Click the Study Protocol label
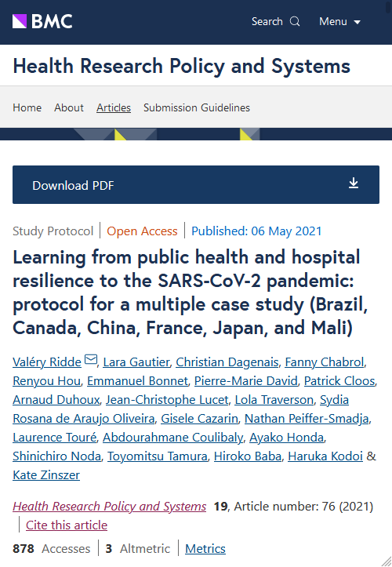The width and height of the screenshot is (392, 567). point(53,231)
